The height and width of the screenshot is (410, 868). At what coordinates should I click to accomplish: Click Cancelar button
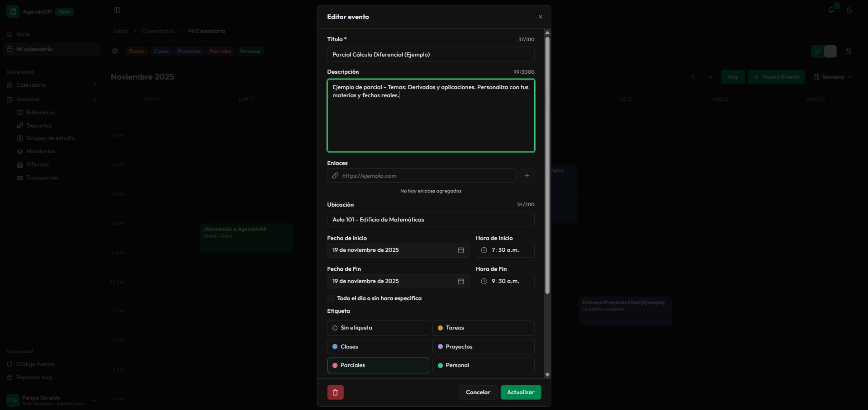coord(478,392)
